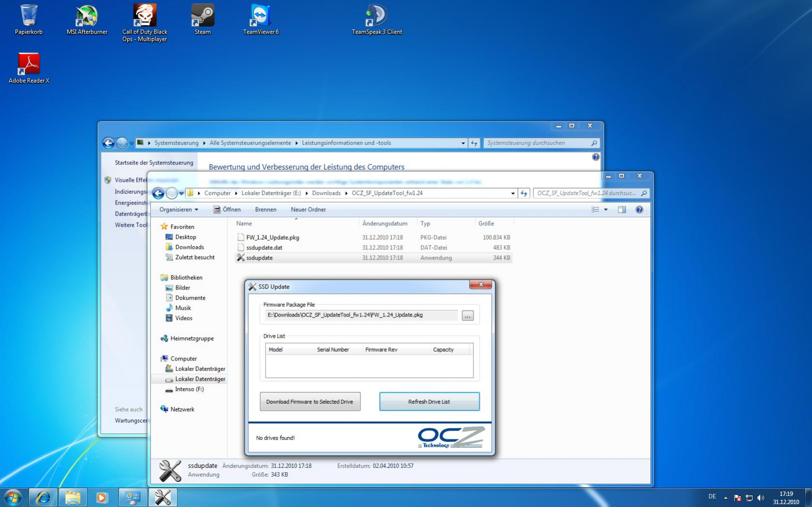Change the Explorer view mode icon
This screenshot has width=812, height=507.
point(595,209)
